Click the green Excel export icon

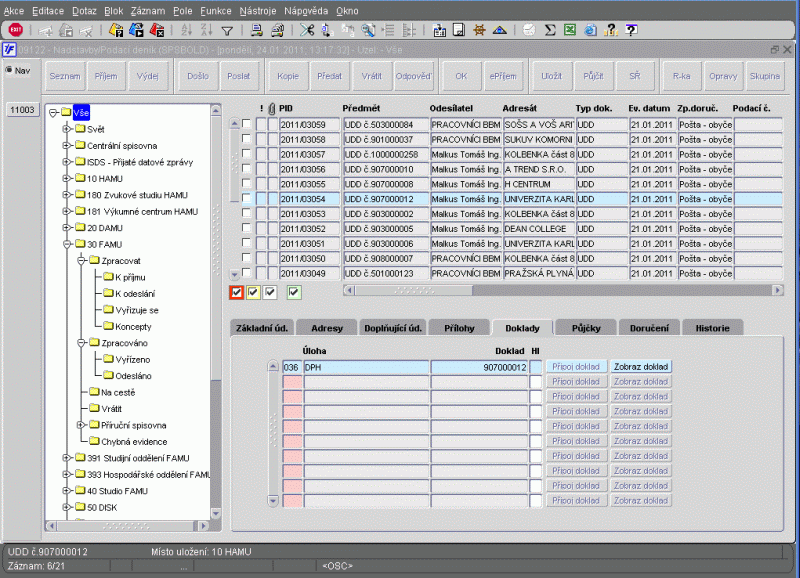[572, 30]
